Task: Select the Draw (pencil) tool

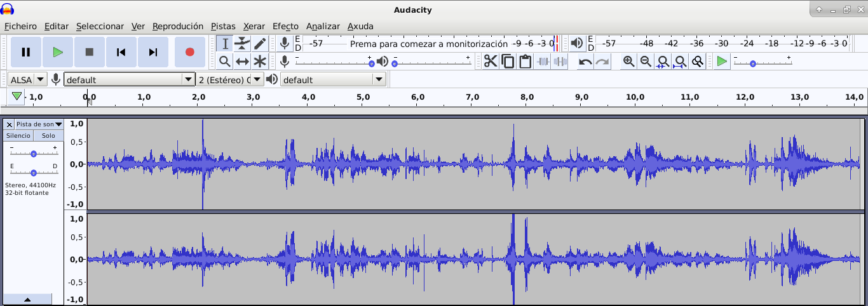Action: click(260, 44)
